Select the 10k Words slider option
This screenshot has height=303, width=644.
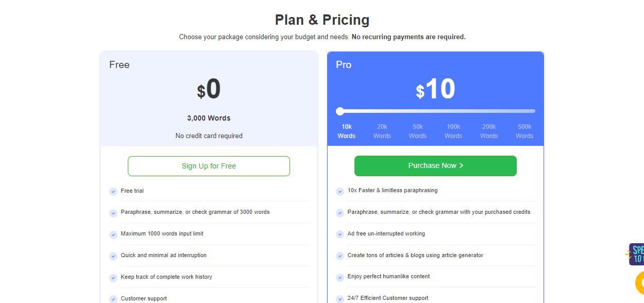[346, 131]
